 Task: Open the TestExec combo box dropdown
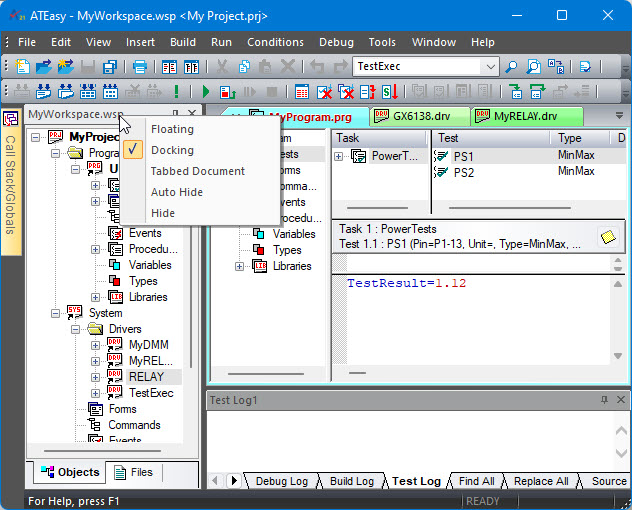click(490, 67)
